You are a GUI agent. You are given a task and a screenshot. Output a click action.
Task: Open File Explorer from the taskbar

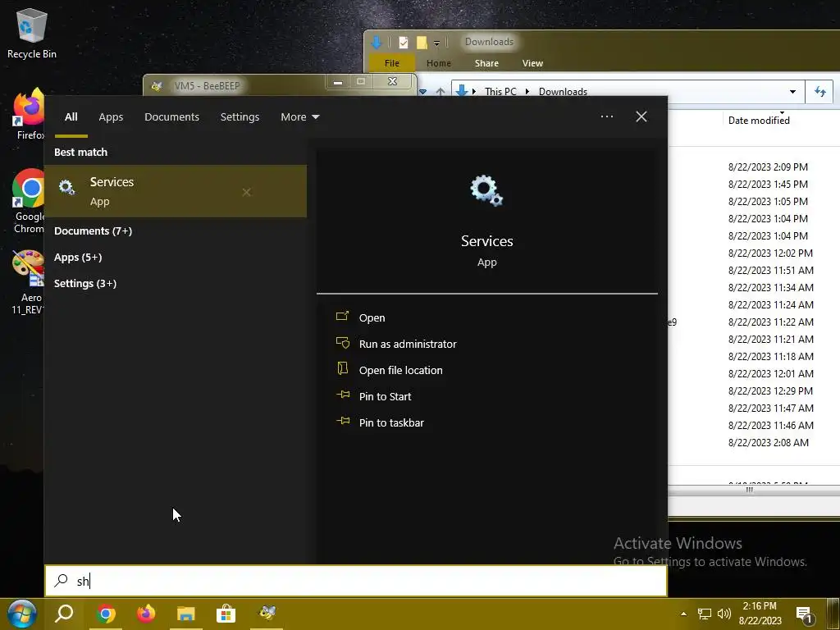(186, 614)
